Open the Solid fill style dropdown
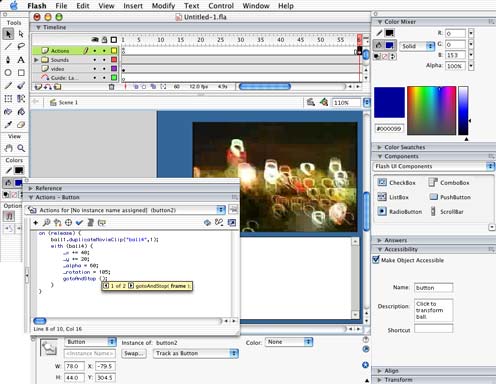The width and height of the screenshot is (496, 384). click(418, 46)
